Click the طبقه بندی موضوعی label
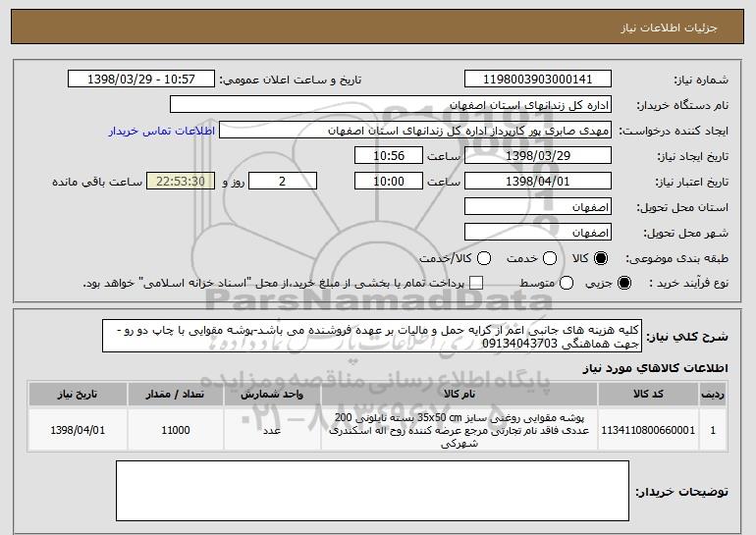The image size is (756, 535). [676, 258]
